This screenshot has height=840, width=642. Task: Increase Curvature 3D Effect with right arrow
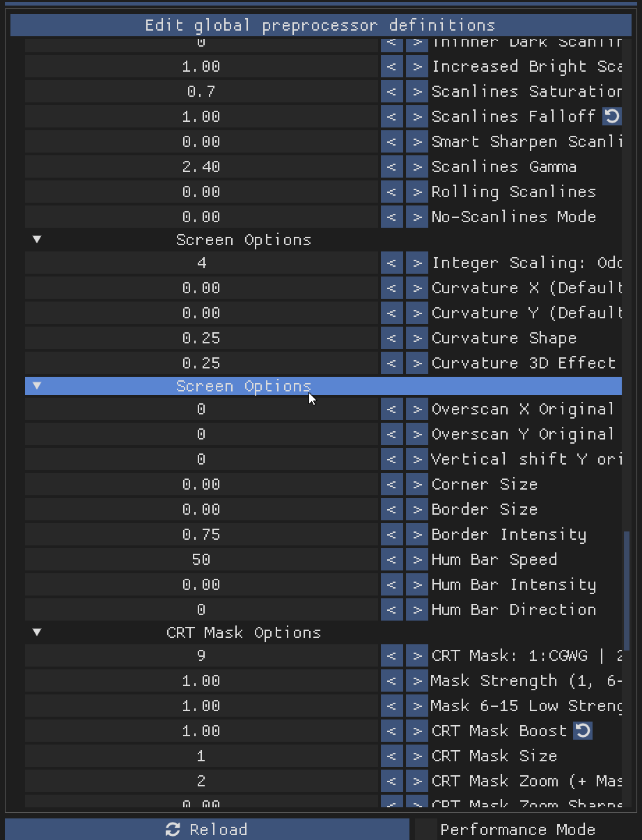[x=417, y=363]
